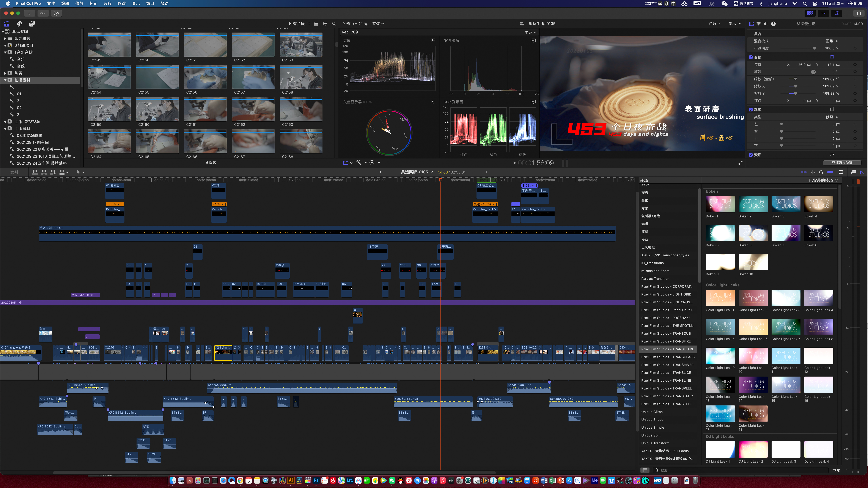Click the import media arrow button

pos(30,13)
